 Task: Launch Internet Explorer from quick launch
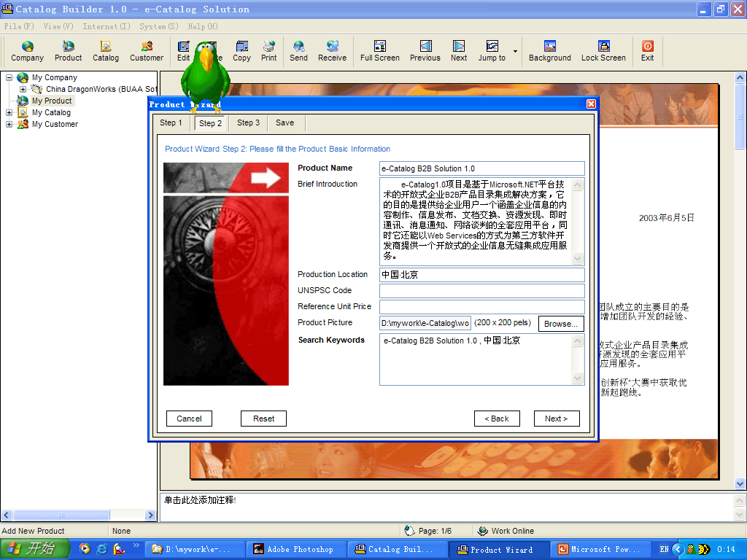(x=101, y=549)
